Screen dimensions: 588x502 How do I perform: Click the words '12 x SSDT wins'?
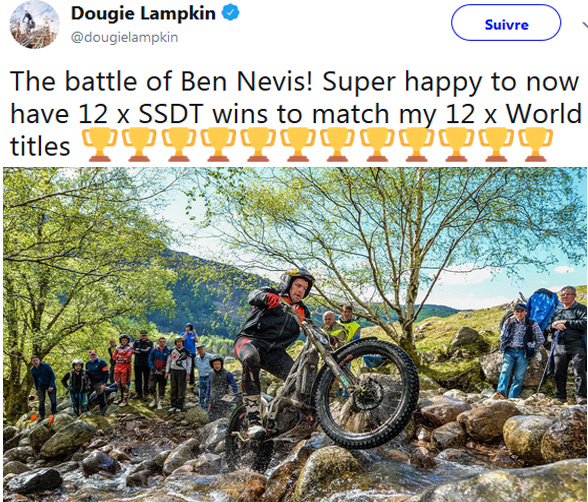(174, 114)
